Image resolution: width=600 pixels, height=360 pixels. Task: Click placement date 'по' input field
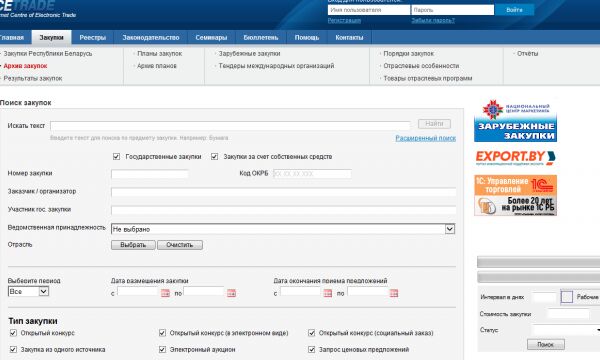point(204,292)
